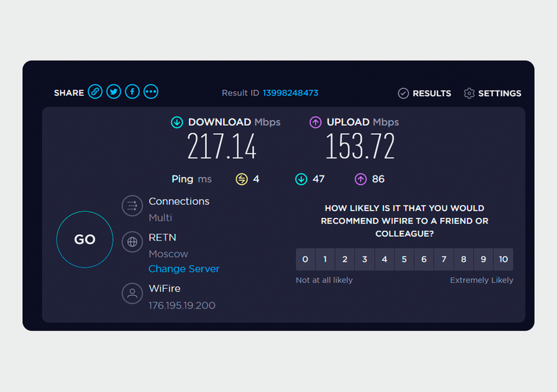Click the WiFire provider name
557x392 pixels.
[x=164, y=288]
